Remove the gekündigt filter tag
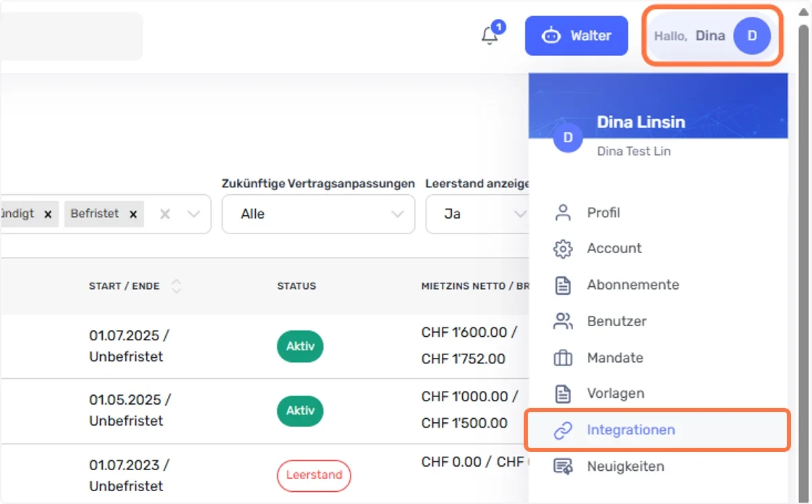This screenshot has width=812, height=504. (x=47, y=214)
